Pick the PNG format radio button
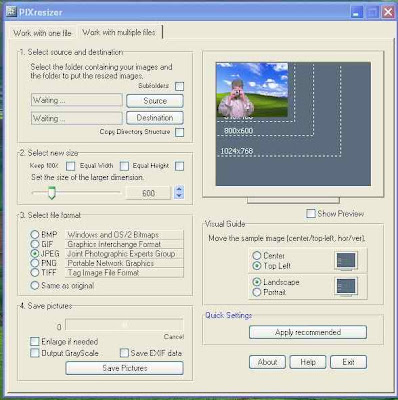398x400 pixels. [35, 263]
